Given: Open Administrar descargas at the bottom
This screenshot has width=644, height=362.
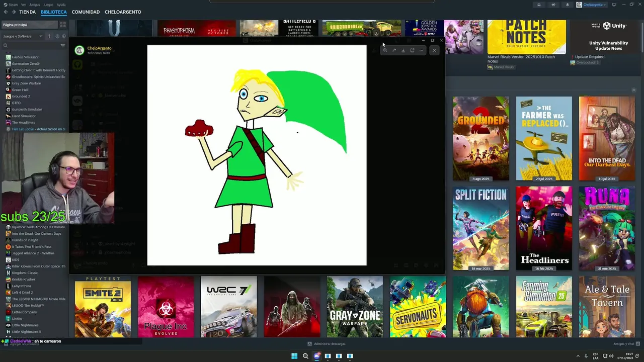Looking at the screenshot, I should (327, 344).
